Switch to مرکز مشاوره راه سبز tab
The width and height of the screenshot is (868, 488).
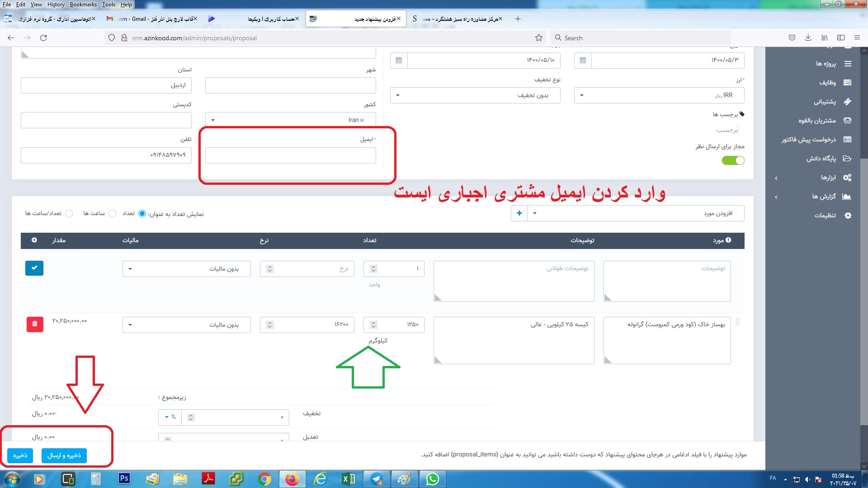pyautogui.click(x=457, y=19)
